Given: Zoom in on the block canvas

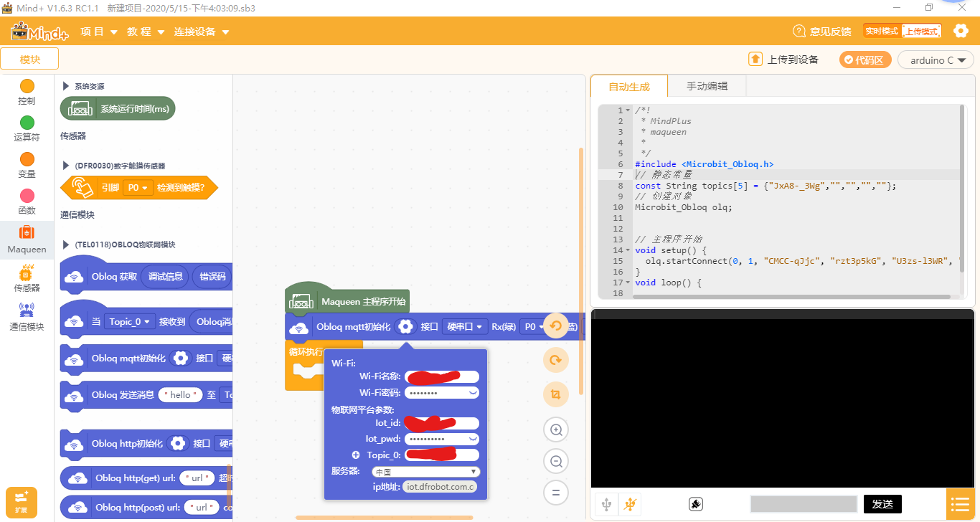Looking at the screenshot, I should pos(555,430).
